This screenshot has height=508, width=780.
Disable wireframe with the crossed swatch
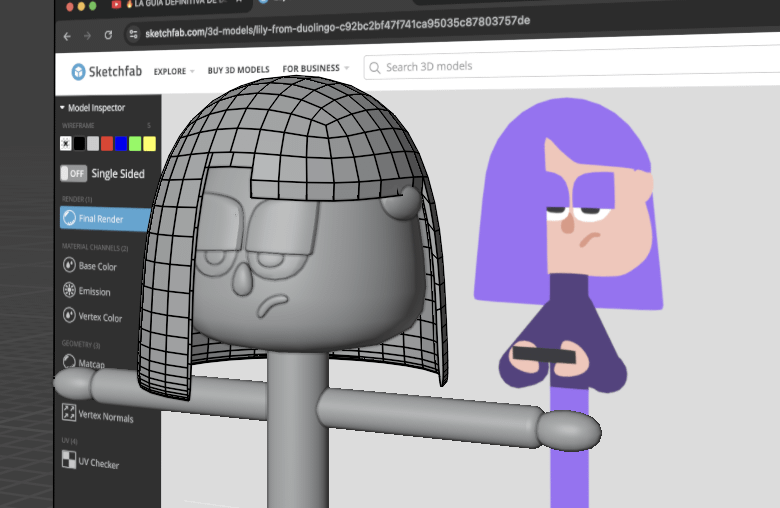66,143
